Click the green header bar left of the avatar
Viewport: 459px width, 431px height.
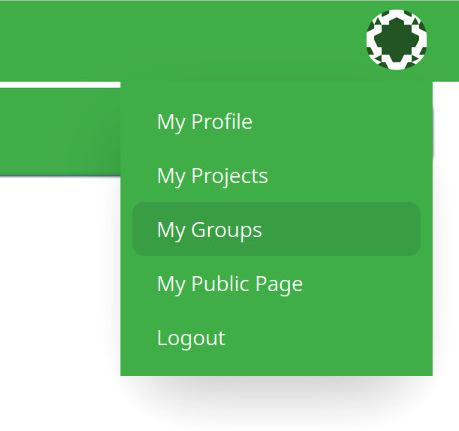coord(180,40)
